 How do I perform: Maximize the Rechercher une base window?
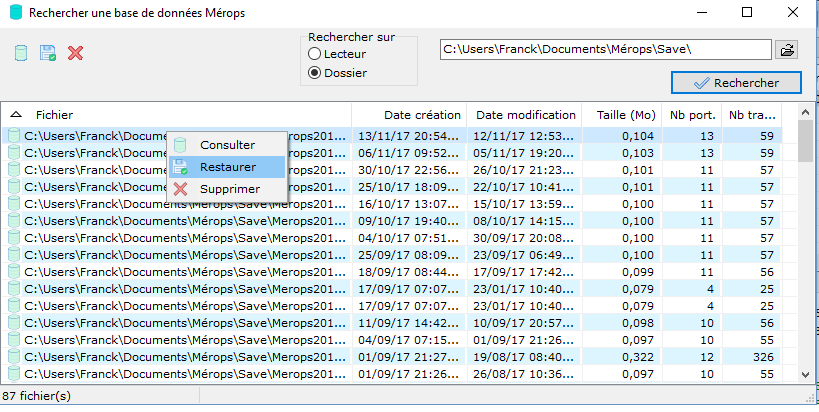click(747, 13)
